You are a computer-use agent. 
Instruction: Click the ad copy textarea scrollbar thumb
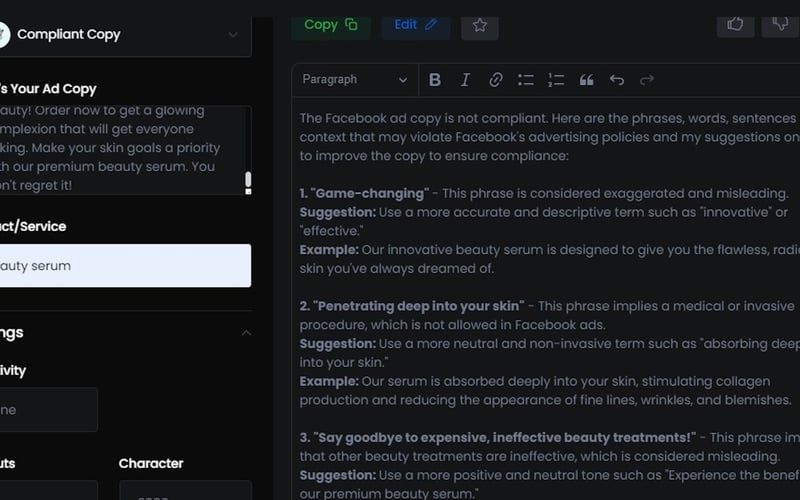tap(248, 182)
